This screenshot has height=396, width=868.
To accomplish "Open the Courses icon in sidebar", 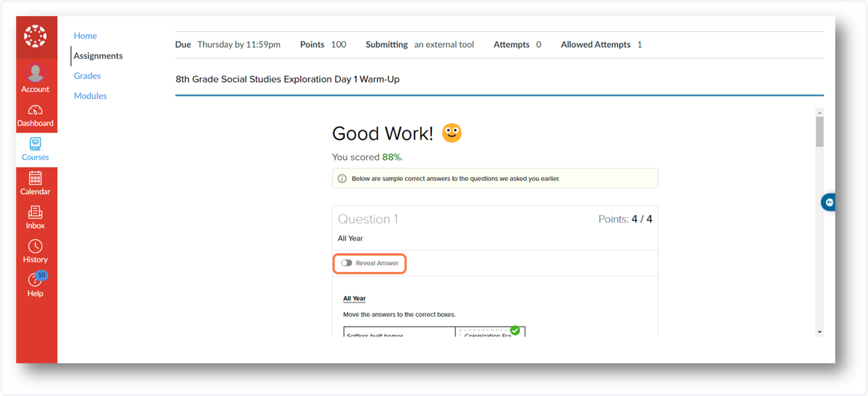I will click(35, 144).
